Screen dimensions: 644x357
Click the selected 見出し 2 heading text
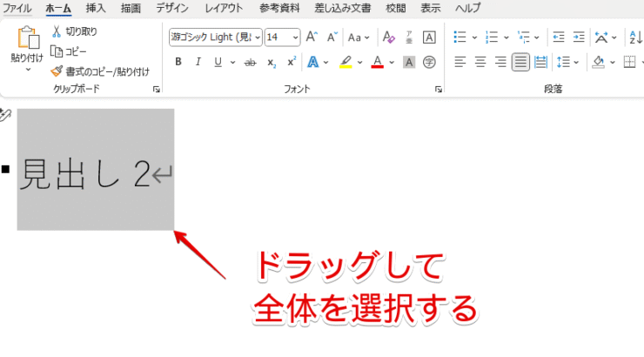coord(84,175)
